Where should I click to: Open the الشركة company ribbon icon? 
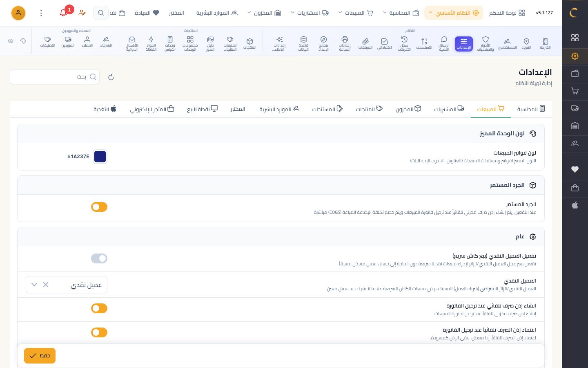545,44
